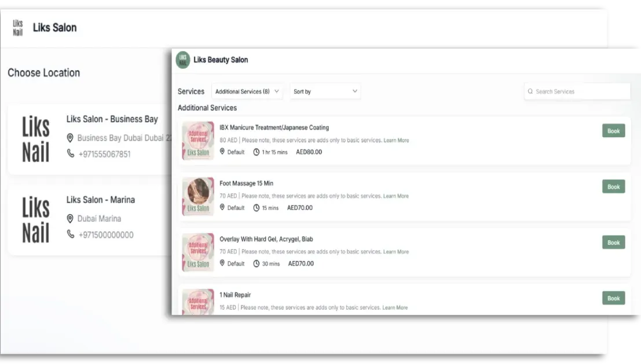Click the location pin icon on Business Bay card
641x364 pixels.
point(71,138)
